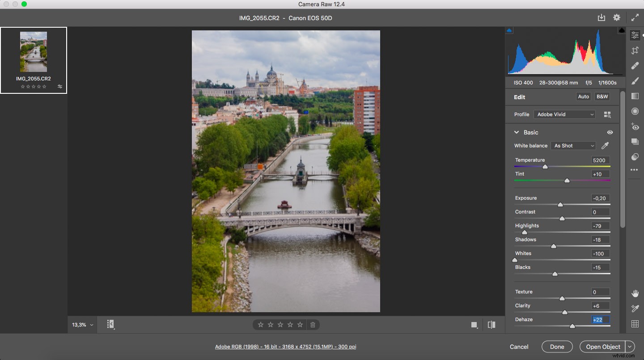Activate the Graduated Filter tool
This screenshot has height=360, width=644.
pos(635,96)
